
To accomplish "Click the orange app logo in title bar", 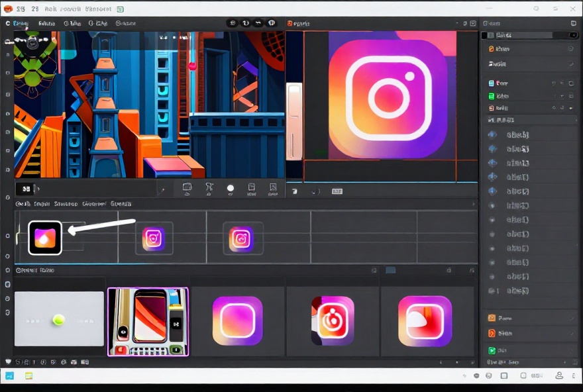I will click(x=8, y=9).
